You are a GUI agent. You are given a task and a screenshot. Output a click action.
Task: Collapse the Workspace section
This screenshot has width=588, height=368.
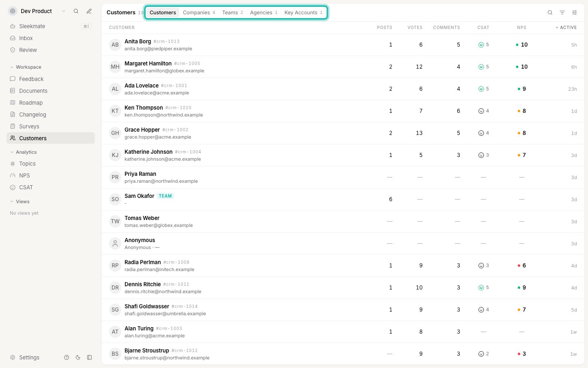(25, 67)
